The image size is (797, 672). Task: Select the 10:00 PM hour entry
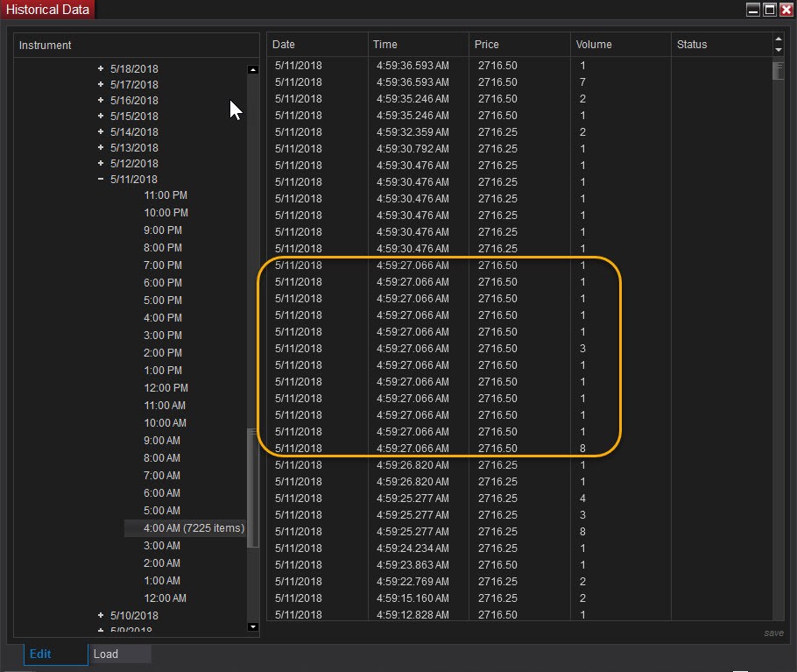[x=166, y=213]
